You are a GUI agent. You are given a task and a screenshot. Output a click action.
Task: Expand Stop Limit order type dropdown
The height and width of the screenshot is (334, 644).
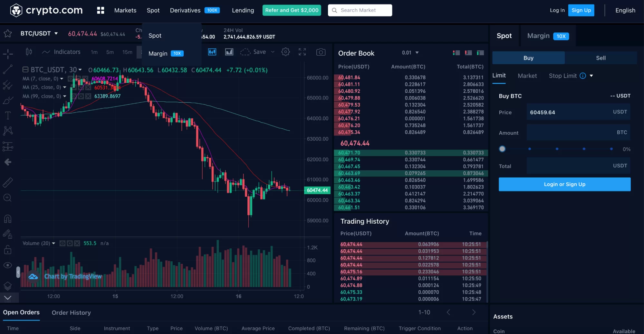tap(591, 76)
